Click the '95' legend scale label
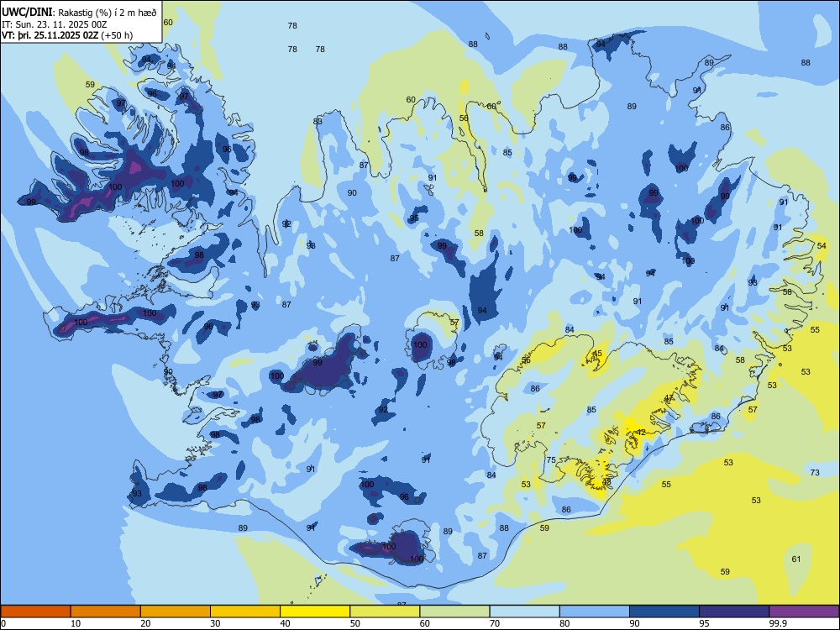This screenshot has width=840, height=630. click(x=705, y=623)
